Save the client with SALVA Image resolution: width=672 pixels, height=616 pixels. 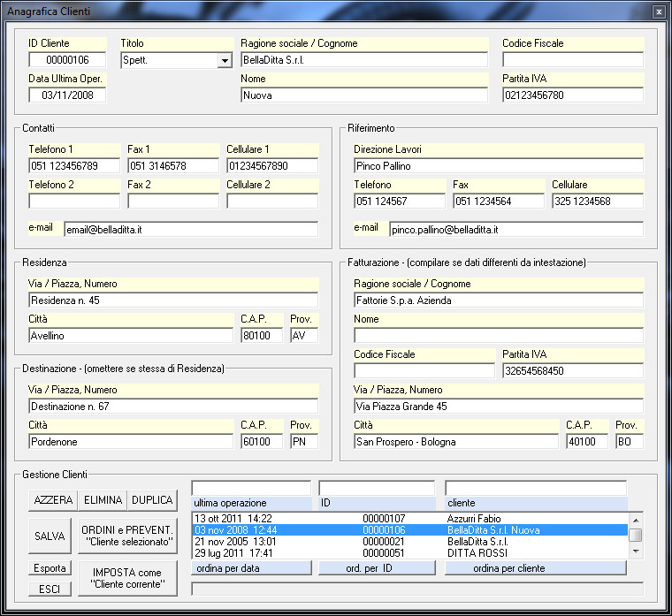50,536
